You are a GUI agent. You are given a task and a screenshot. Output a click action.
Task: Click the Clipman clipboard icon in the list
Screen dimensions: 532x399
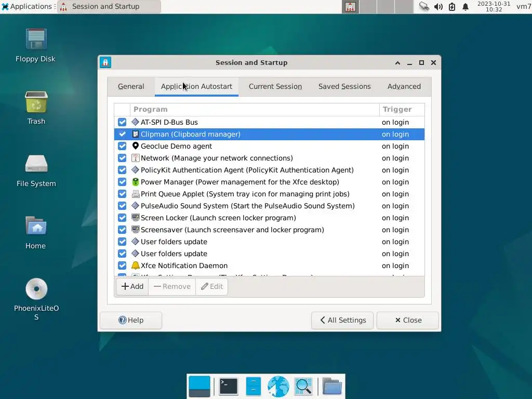pos(136,134)
